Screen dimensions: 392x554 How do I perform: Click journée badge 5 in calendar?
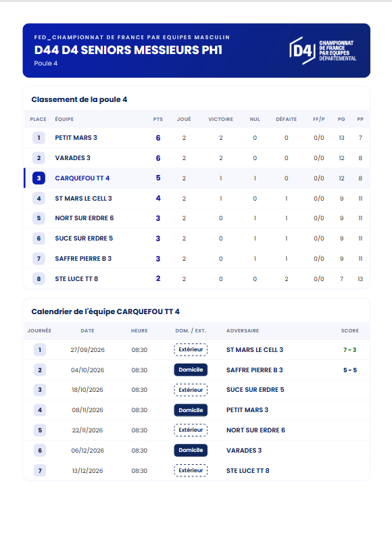40,430
